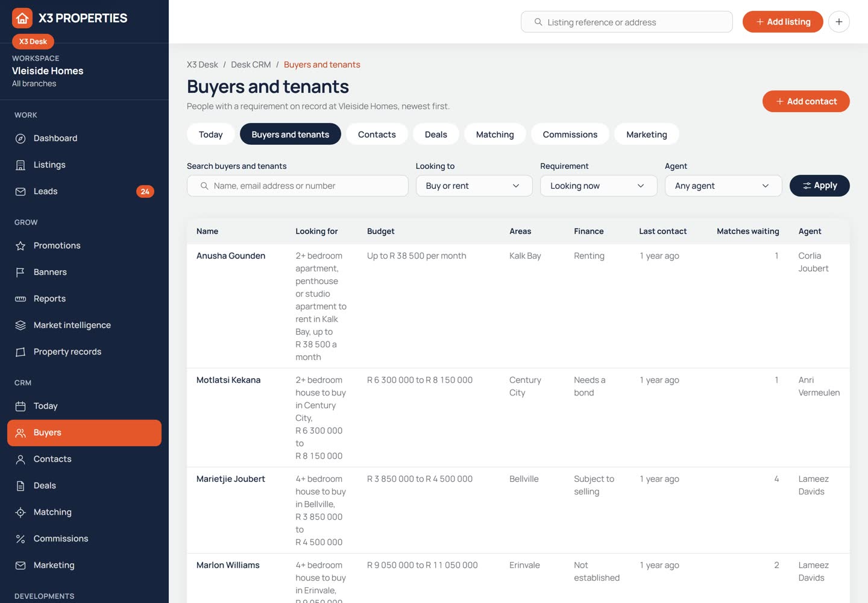Open Anusha Gounden's buyer record
This screenshot has width=868, height=603.
coord(231,256)
